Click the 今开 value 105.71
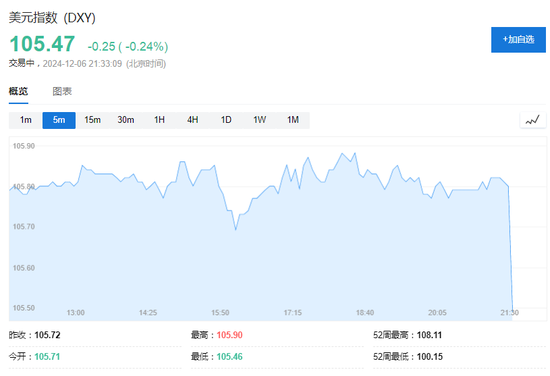This screenshot has height=376, width=550. [x=47, y=357]
